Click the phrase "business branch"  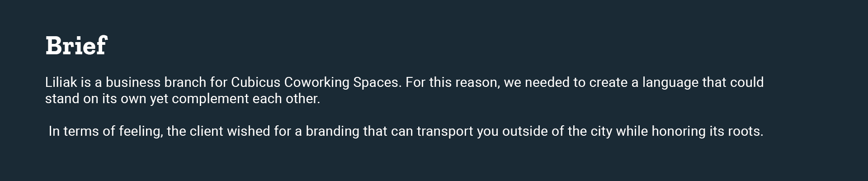pos(156,82)
